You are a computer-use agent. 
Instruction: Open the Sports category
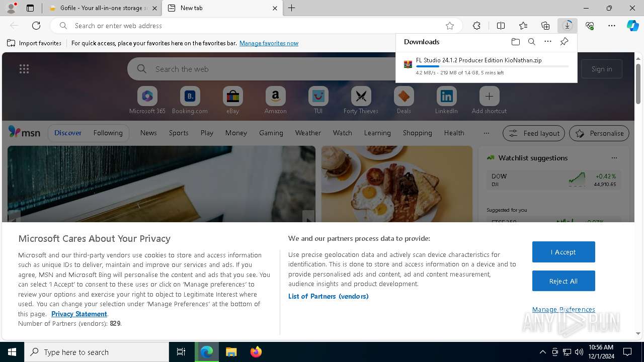(179, 133)
